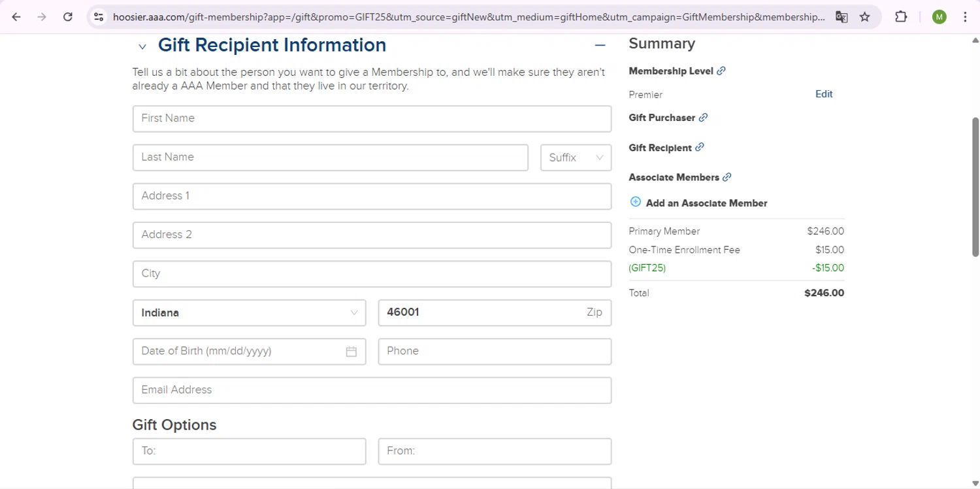Collapse Gift Recipient Information chevron
This screenshot has width=980, height=489.
[142, 46]
